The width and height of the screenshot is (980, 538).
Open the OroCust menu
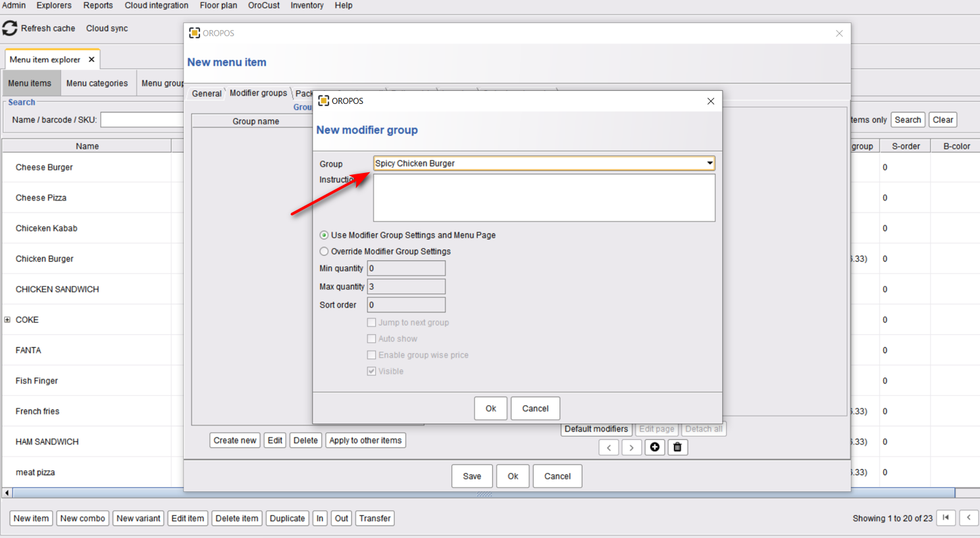click(x=264, y=5)
